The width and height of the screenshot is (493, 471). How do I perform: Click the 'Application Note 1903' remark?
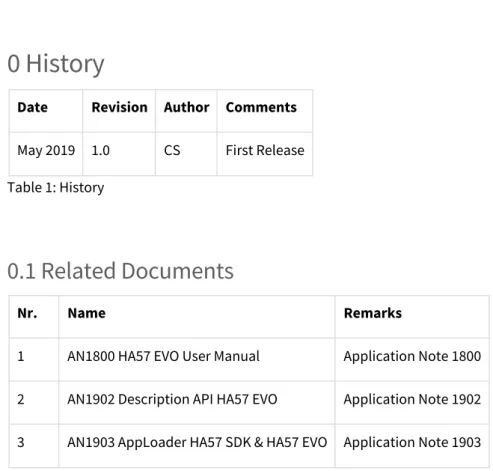coord(412,443)
